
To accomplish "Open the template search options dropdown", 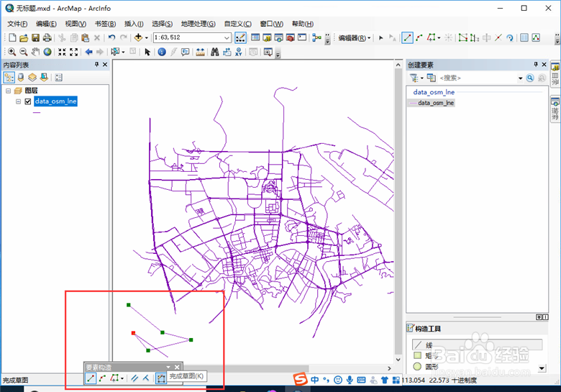I will pos(520,78).
